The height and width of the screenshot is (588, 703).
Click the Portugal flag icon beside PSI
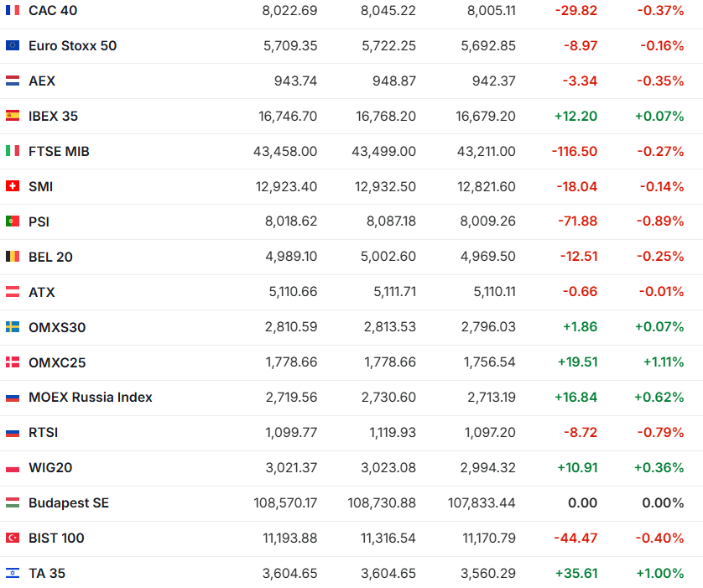[x=13, y=222]
